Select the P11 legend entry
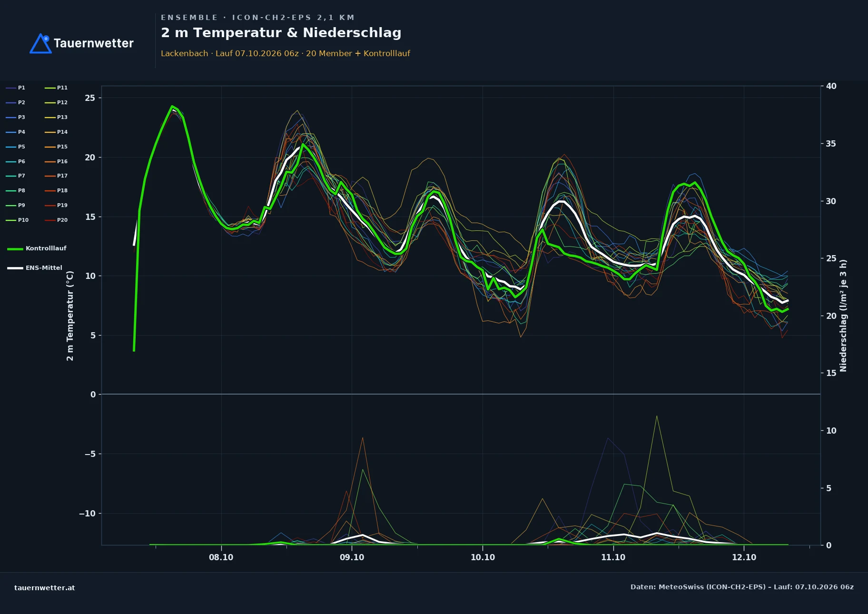Image resolution: width=868 pixels, height=614 pixels. click(56, 88)
